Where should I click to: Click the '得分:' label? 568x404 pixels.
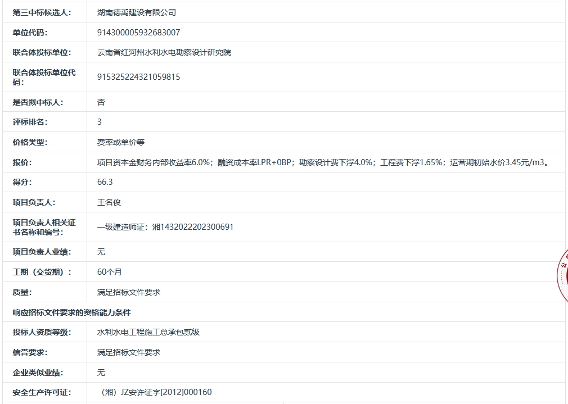[22, 182]
